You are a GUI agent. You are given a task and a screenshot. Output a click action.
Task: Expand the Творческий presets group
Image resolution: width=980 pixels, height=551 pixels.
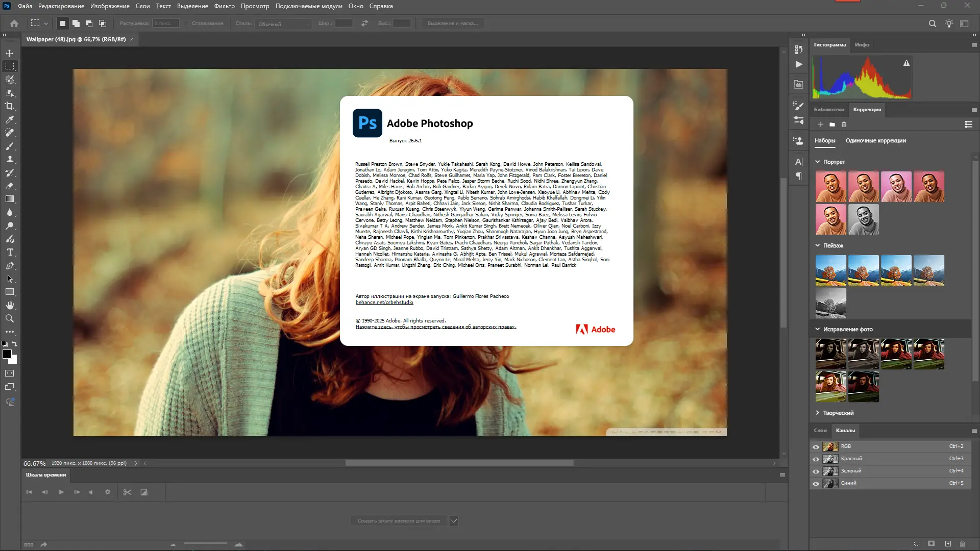[817, 413]
